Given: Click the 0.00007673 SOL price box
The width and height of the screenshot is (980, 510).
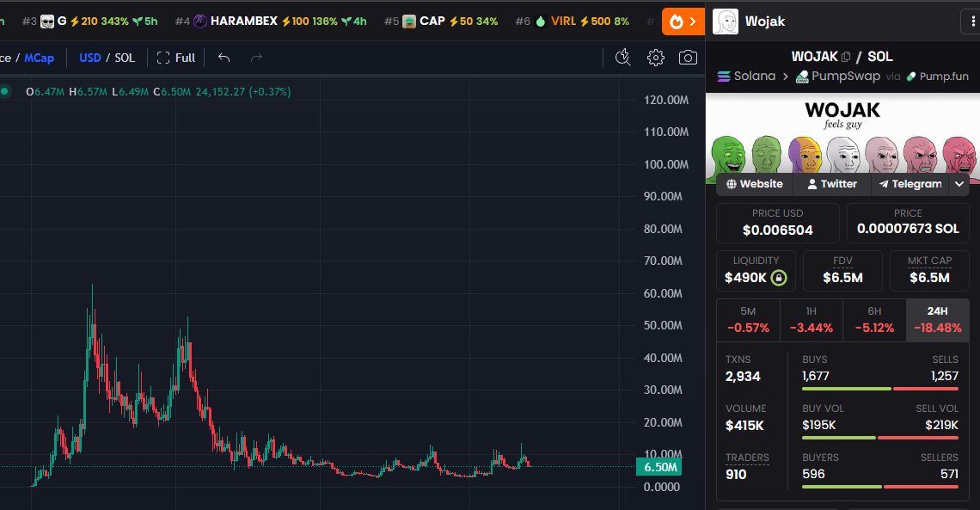Looking at the screenshot, I should 908,223.
